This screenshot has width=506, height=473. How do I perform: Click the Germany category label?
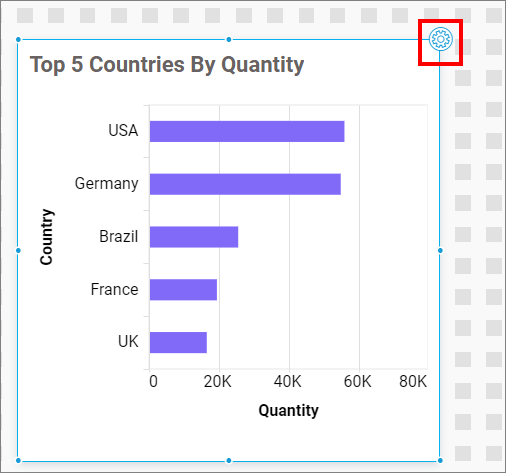(x=107, y=184)
